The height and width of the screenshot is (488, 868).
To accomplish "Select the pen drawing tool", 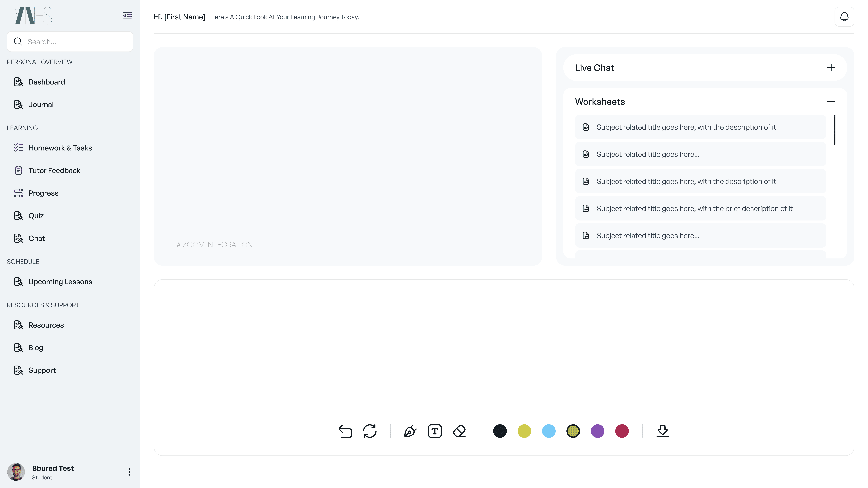I will coord(410,431).
